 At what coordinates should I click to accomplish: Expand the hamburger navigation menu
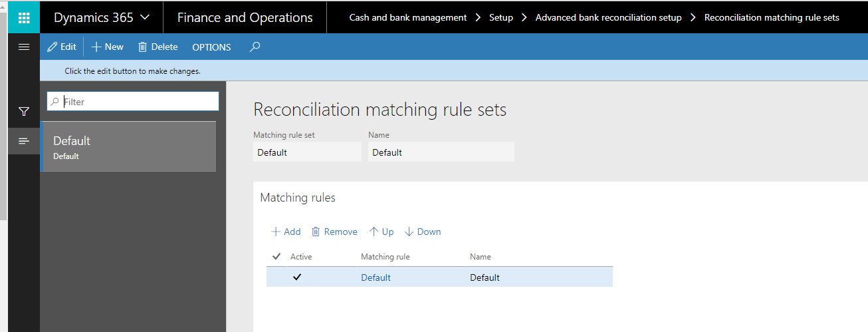[x=24, y=47]
